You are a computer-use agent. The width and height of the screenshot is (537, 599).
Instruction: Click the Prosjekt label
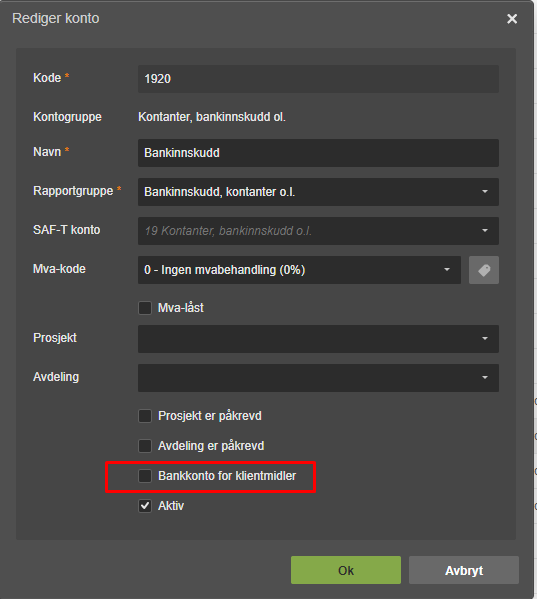tap(55, 338)
